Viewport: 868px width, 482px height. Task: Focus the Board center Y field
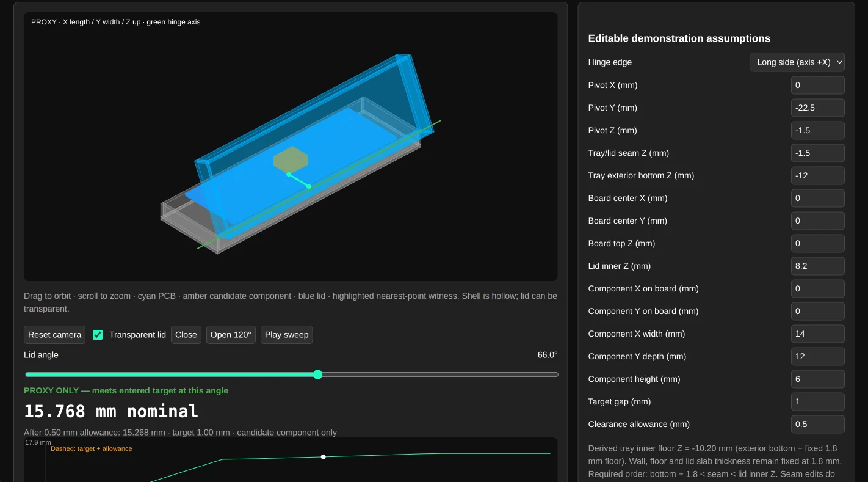[817, 221]
